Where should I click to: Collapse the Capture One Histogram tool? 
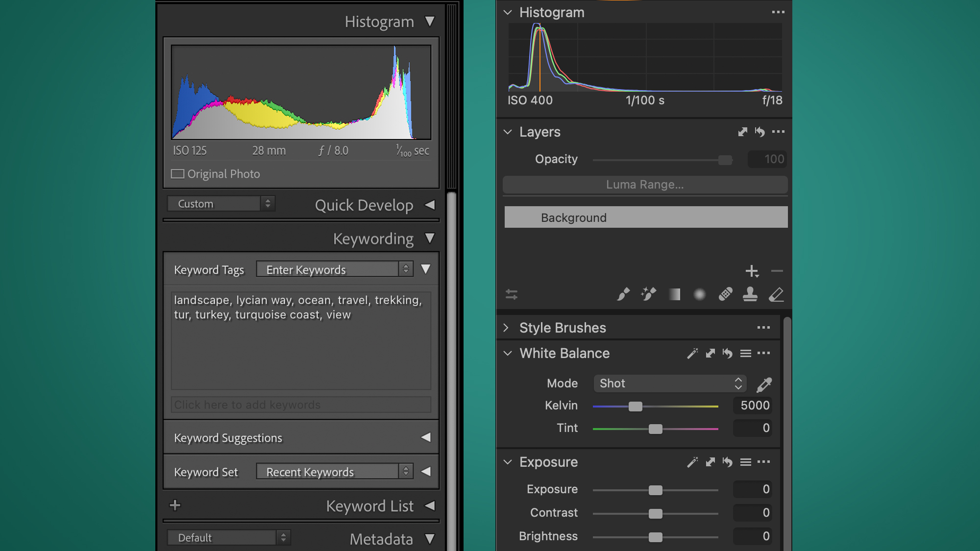508,12
